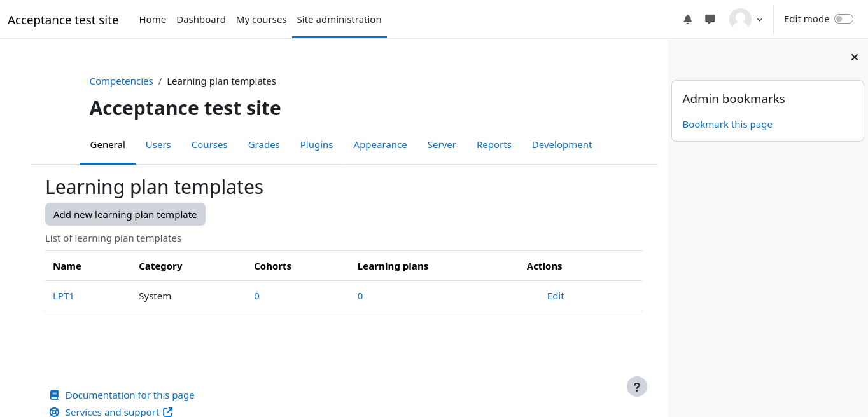
Task: Toggle Edit mode switch on
Action: 843,19
